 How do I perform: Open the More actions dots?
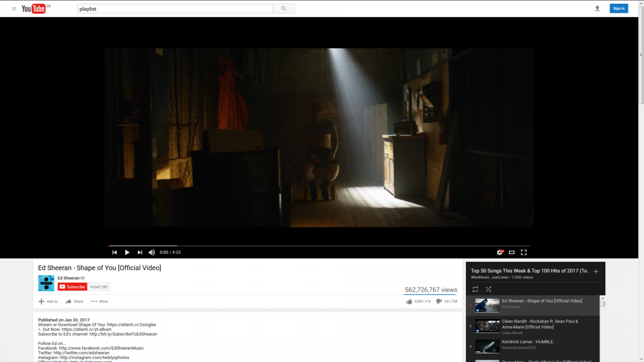pyautogui.click(x=94, y=301)
